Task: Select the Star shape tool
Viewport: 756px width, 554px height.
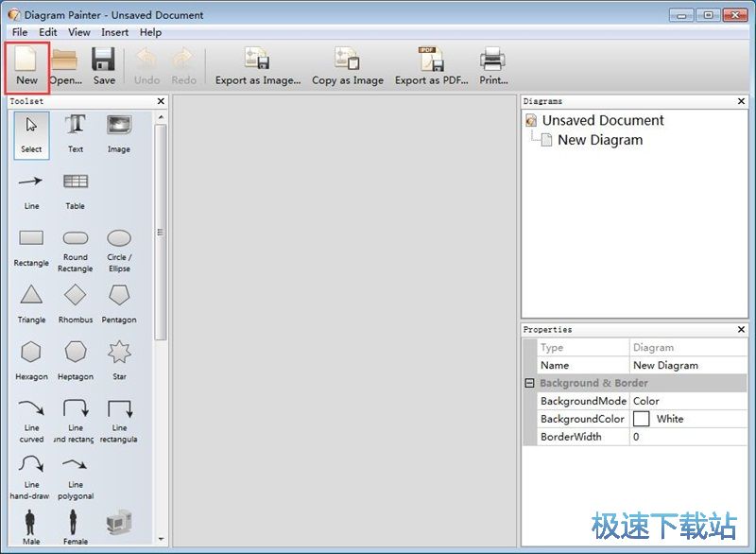Action: pyautogui.click(x=119, y=362)
